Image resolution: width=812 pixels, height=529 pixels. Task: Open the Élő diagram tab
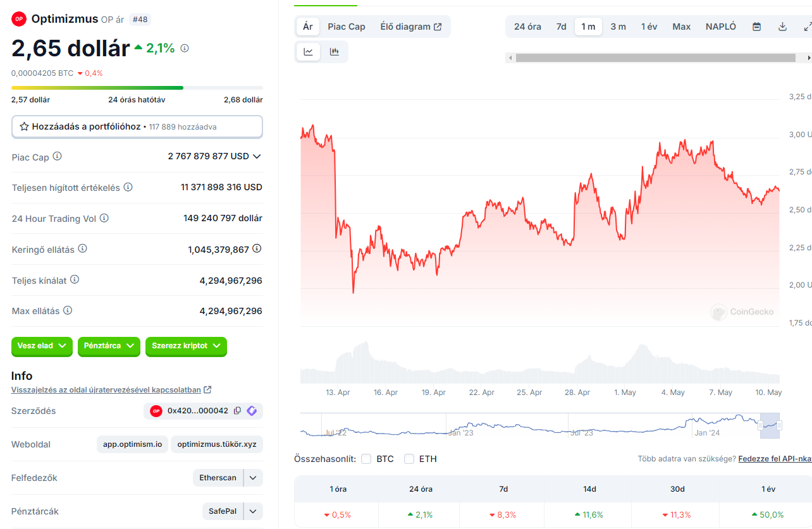coord(411,27)
